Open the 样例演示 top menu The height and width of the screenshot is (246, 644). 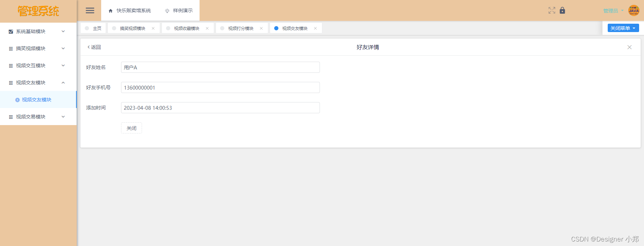click(x=179, y=11)
